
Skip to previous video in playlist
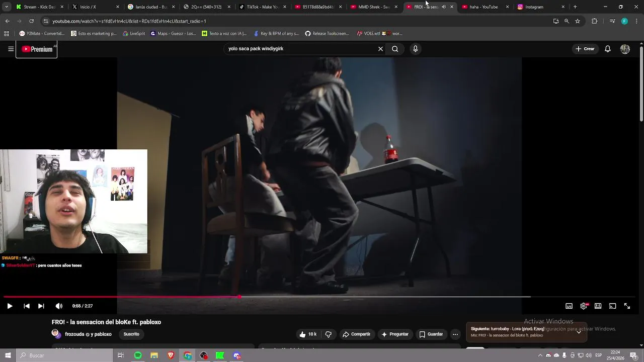click(27, 306)
